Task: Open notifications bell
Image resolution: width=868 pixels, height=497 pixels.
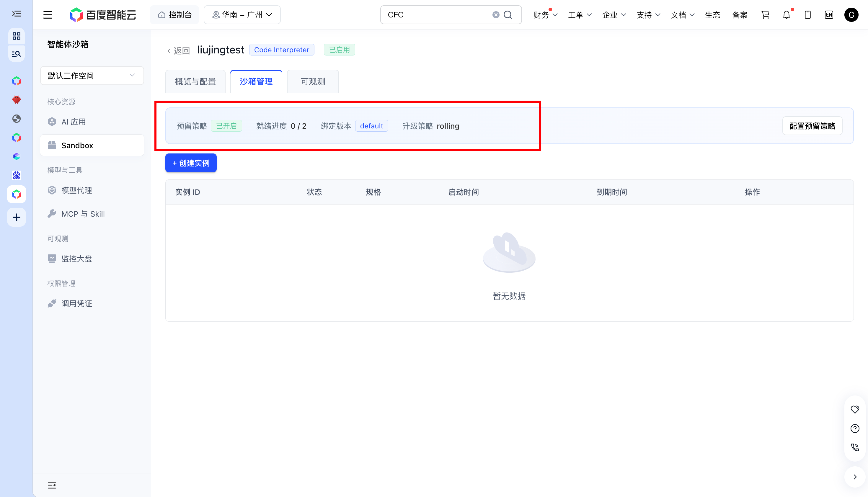Action: click(x=787, y=15)
